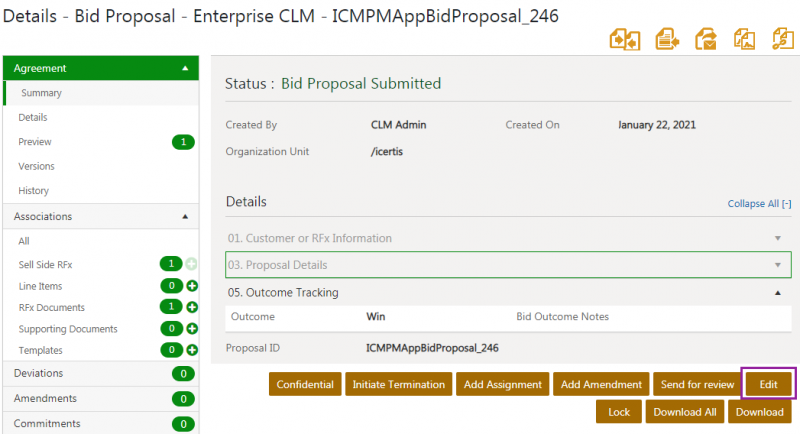
Task: Open the History item in sidebar
Action: (x=33, y=190)
